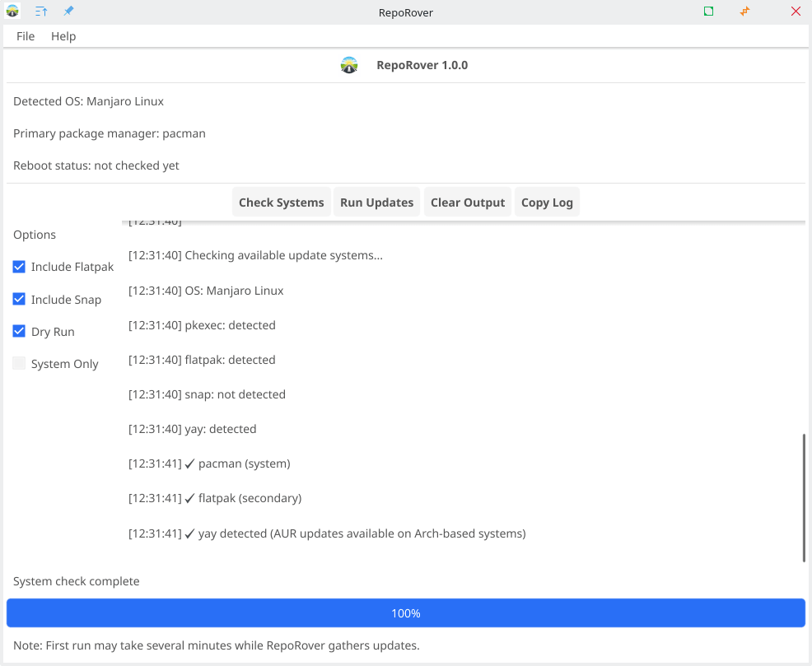Click the System Only checkbox
This screenshot has height=666, width=812.
[x=19, y=364]
